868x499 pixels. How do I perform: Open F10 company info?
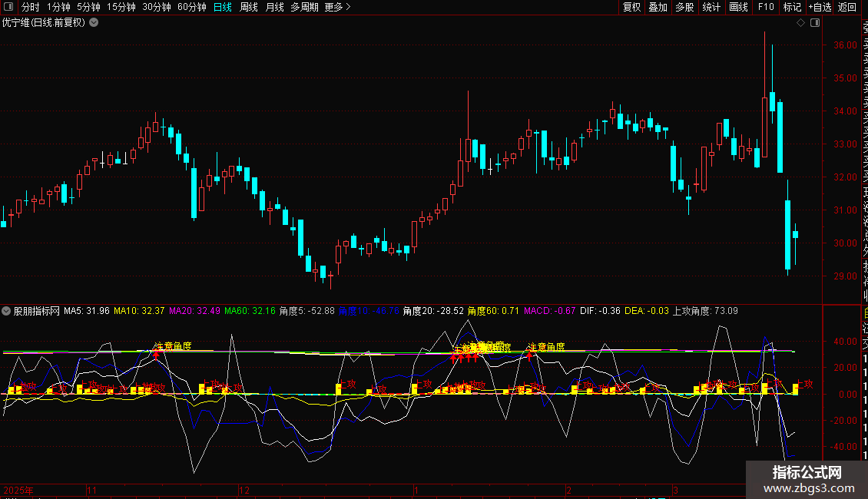point(766,7)
